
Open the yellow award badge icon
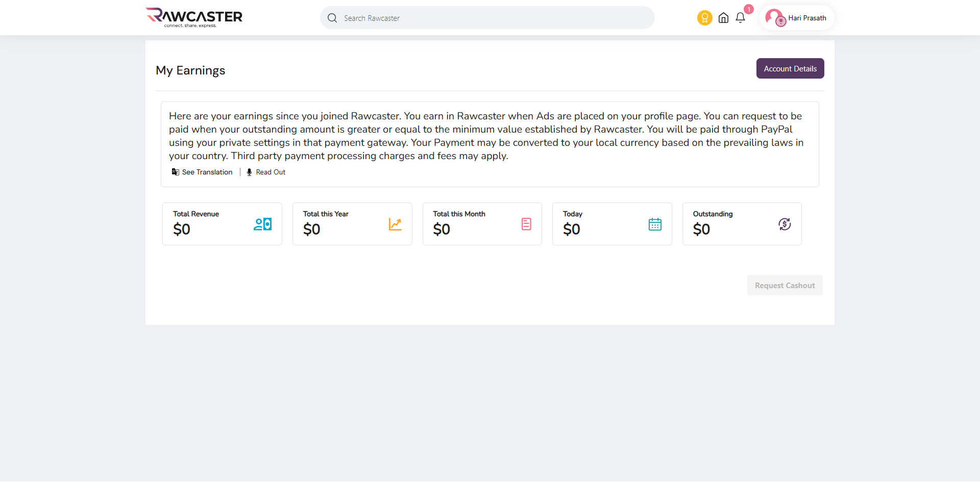704,18
